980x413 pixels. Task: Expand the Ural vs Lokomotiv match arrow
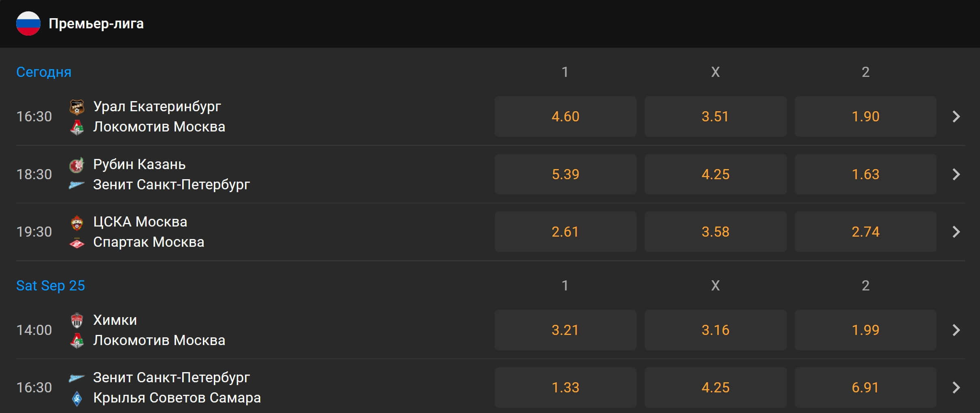[956, 116]
